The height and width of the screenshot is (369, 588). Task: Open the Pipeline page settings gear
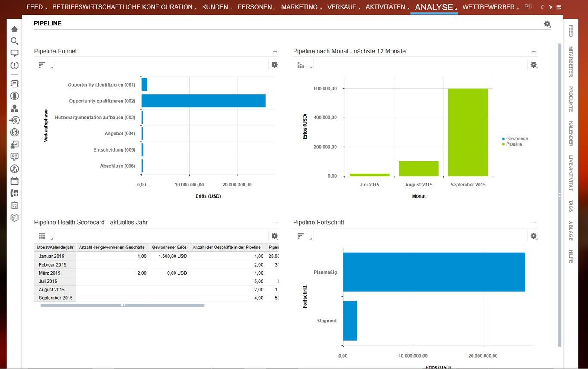pos(547,24)
